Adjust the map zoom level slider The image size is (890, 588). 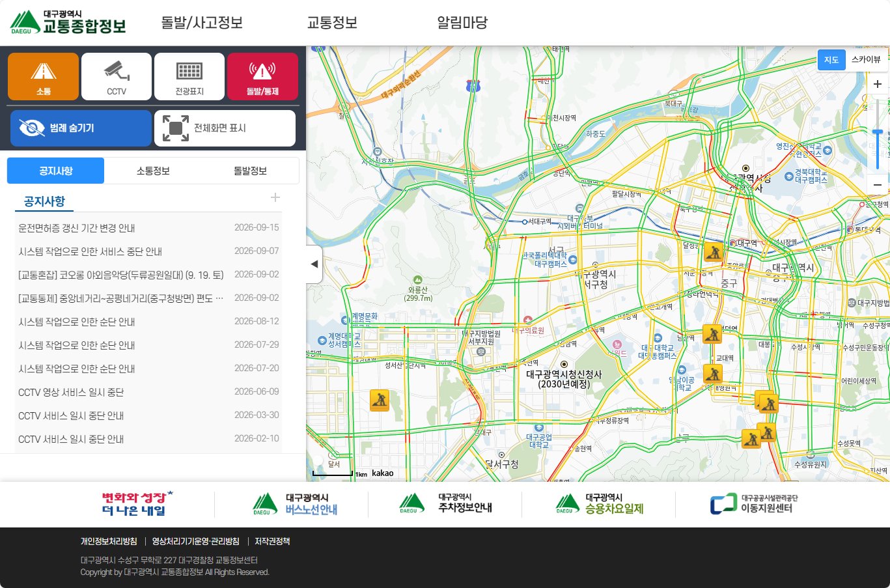click(878, 133)
